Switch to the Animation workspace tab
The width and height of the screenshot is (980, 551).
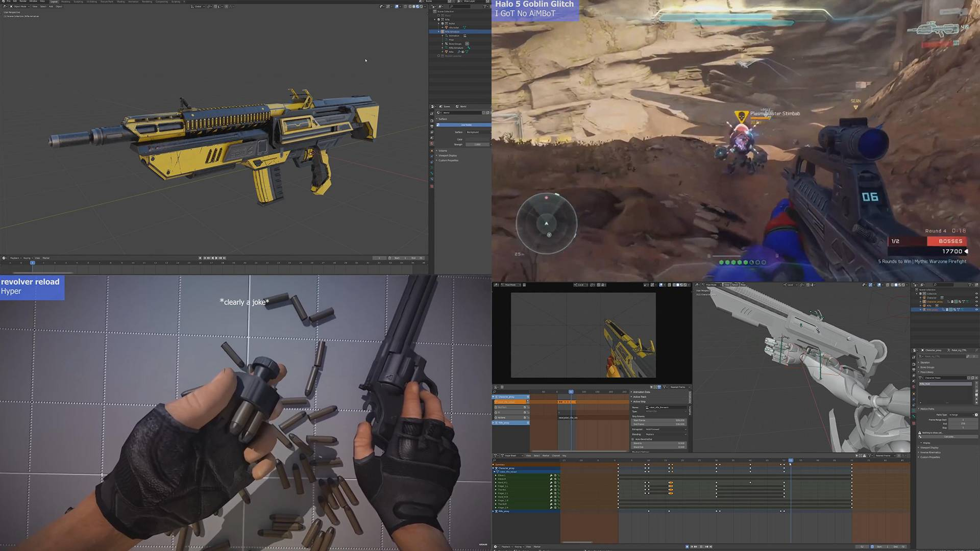tap(133, 2)
